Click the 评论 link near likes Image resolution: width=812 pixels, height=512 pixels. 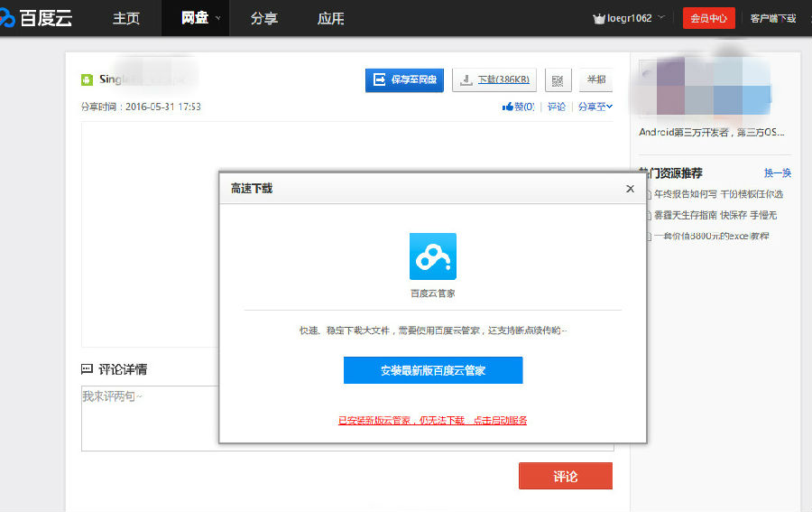(557, 107)
